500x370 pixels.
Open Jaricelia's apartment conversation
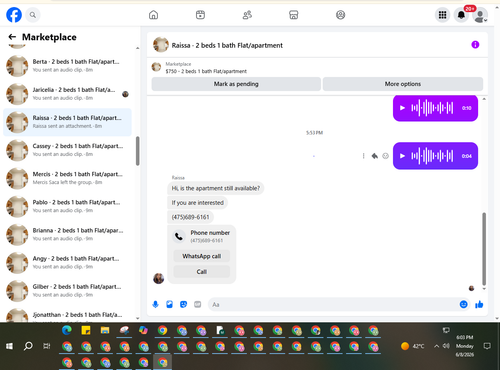coord(67,94)
